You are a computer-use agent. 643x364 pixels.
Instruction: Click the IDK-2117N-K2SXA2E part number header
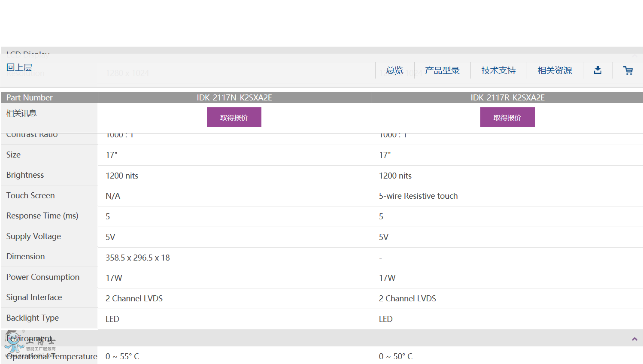[234, 97]
